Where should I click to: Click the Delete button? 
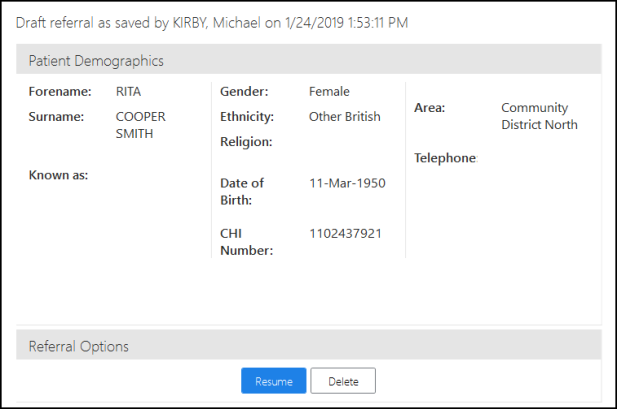tap(343, 381)
